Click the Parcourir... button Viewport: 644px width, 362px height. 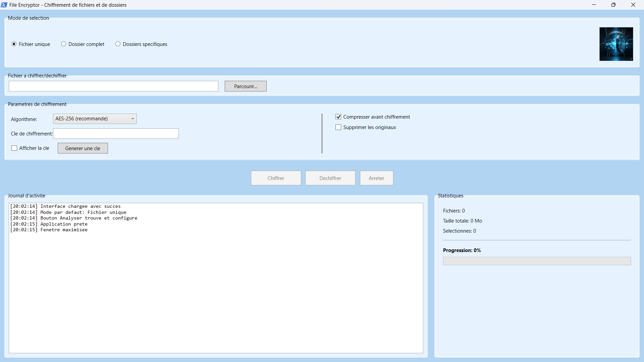246,86
